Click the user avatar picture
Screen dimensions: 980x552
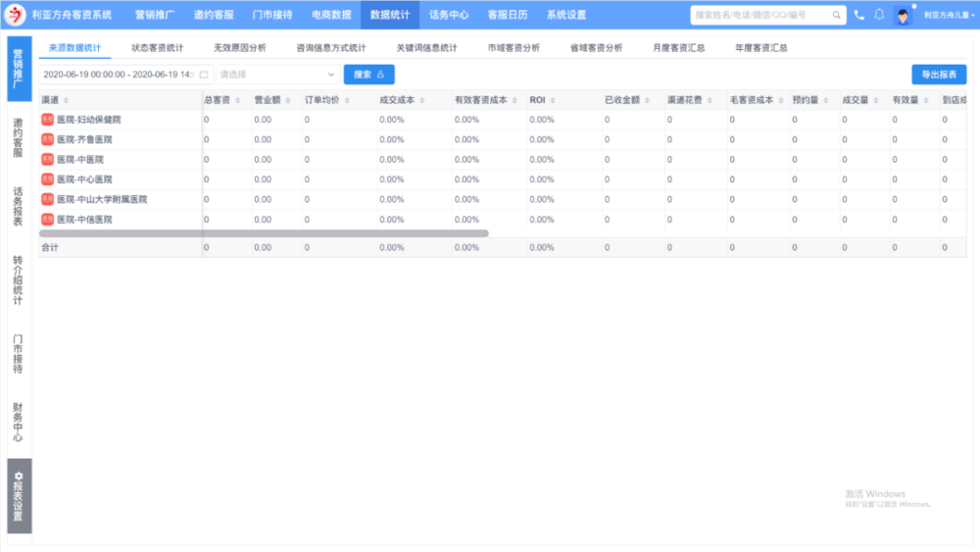[x=903, y=16]
